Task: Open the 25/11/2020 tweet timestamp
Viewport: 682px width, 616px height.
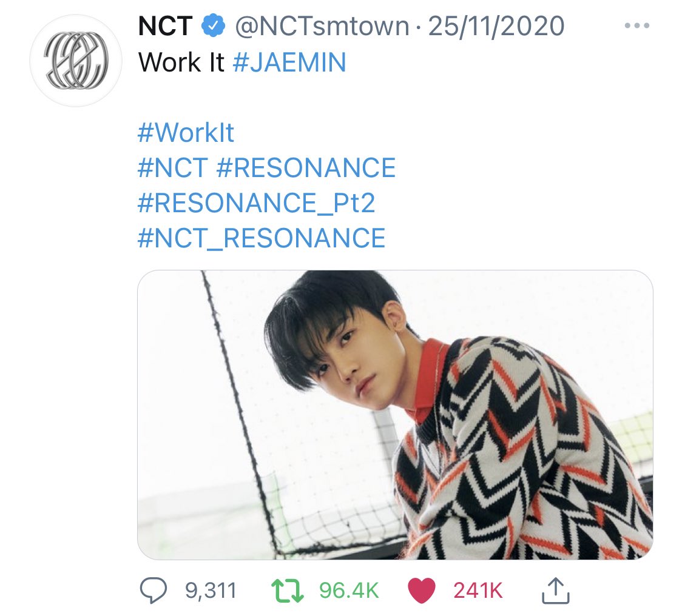Action: [x=496, y=26]
